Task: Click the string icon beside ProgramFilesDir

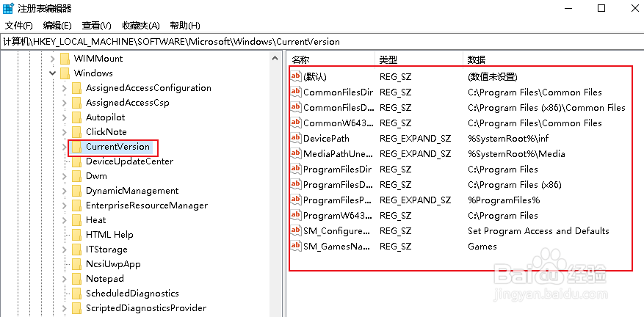Action: coord(296,169)
